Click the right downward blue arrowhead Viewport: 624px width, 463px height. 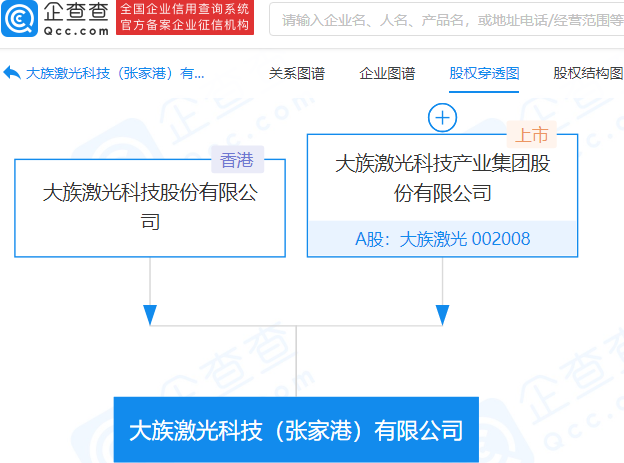(442, 314)
